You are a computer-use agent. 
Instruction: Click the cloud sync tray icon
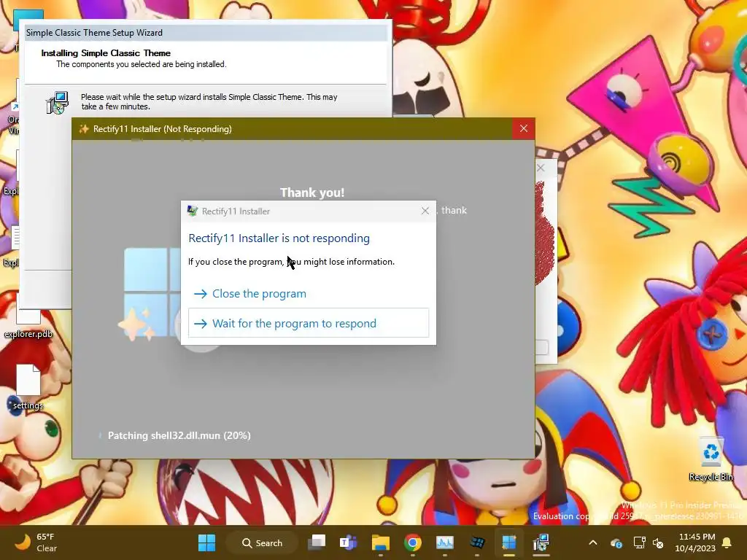click(616, 542)
